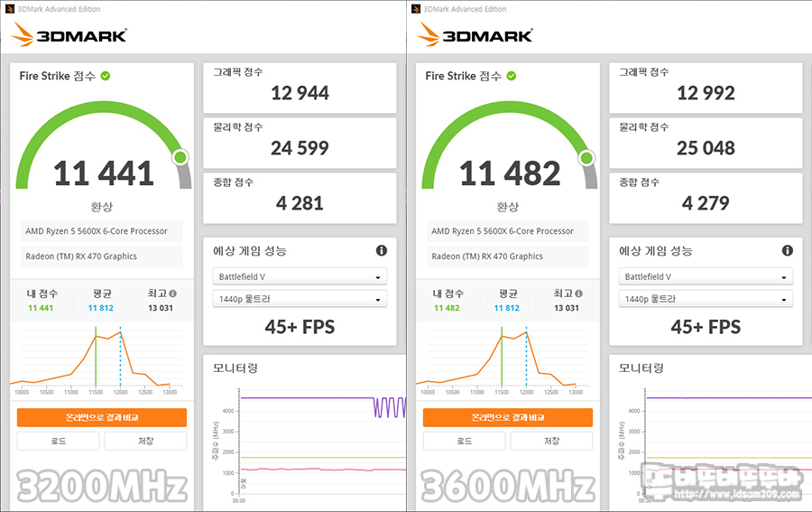Click the 저장 button in left window
Screen dimensions: 812x512
tap(145, 441)
